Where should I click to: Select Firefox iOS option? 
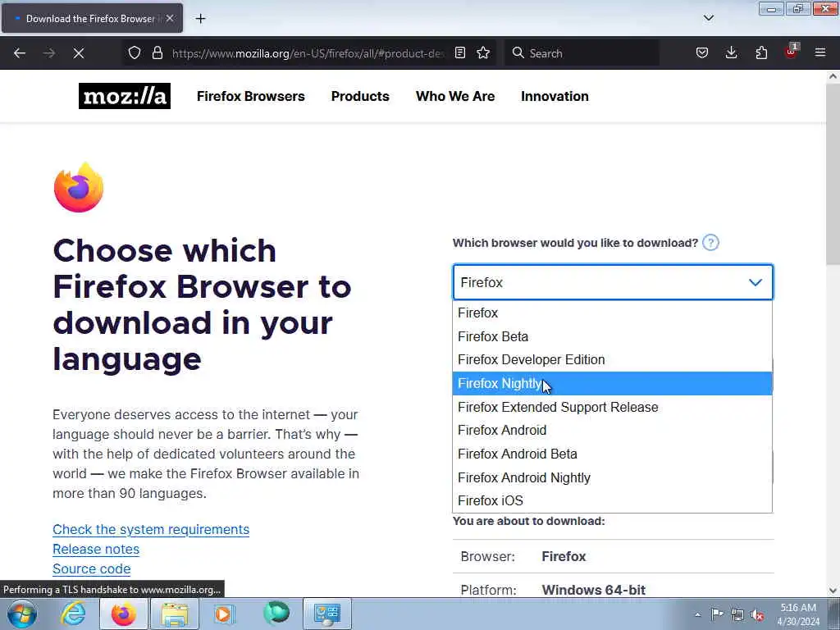pyautogui.click(x=612, y=501)
